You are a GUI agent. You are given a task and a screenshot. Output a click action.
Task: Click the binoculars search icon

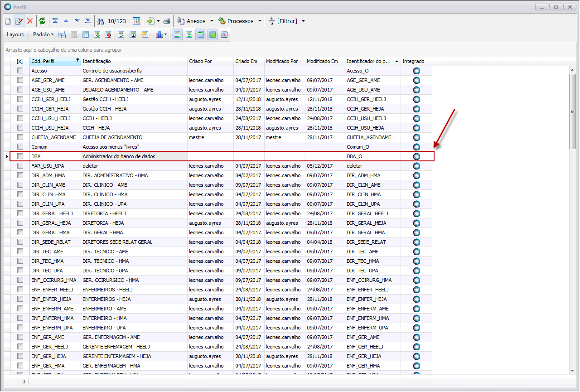101,21
